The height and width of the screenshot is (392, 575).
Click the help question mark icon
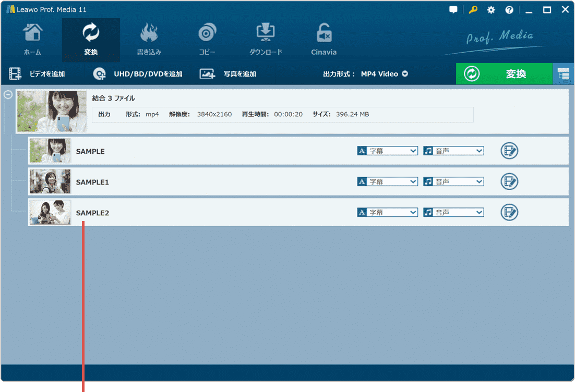click(509, 10)
